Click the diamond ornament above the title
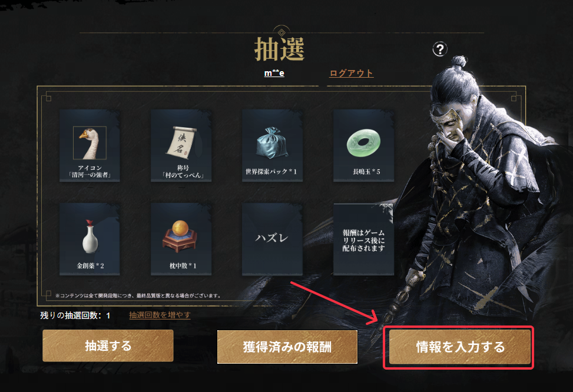The height and width of the screenshot is (392, 573). click(281, 32)
